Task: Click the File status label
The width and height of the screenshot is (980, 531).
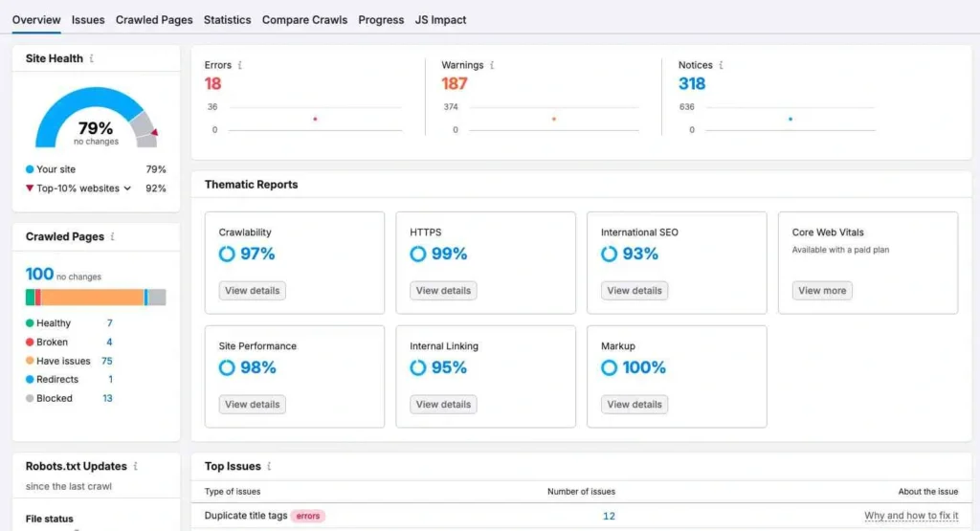Action: tap(50, 519)
